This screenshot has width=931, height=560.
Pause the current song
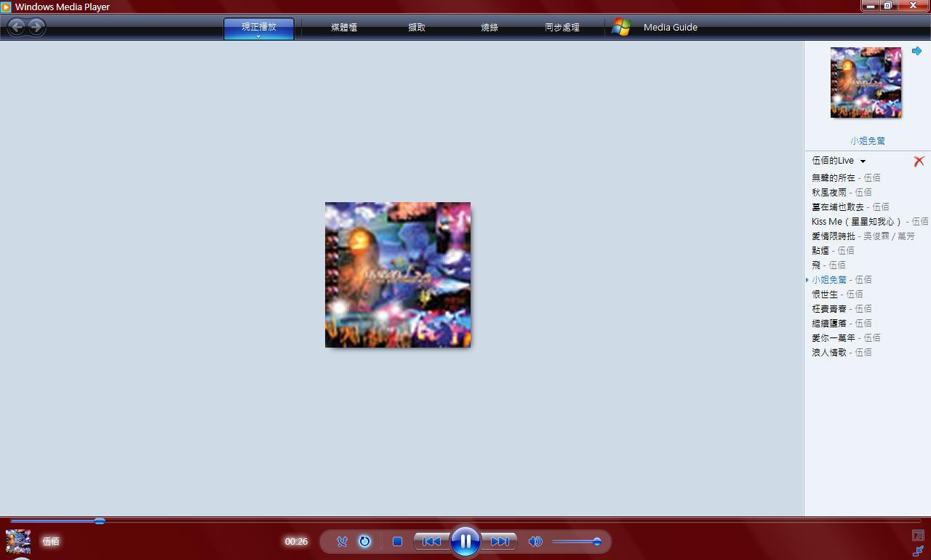pos(465,541)
